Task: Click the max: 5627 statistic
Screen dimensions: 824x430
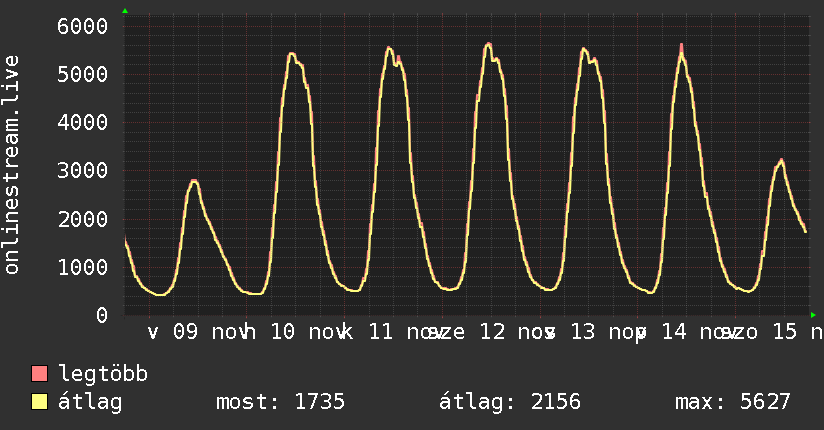Action: [733, 402]
